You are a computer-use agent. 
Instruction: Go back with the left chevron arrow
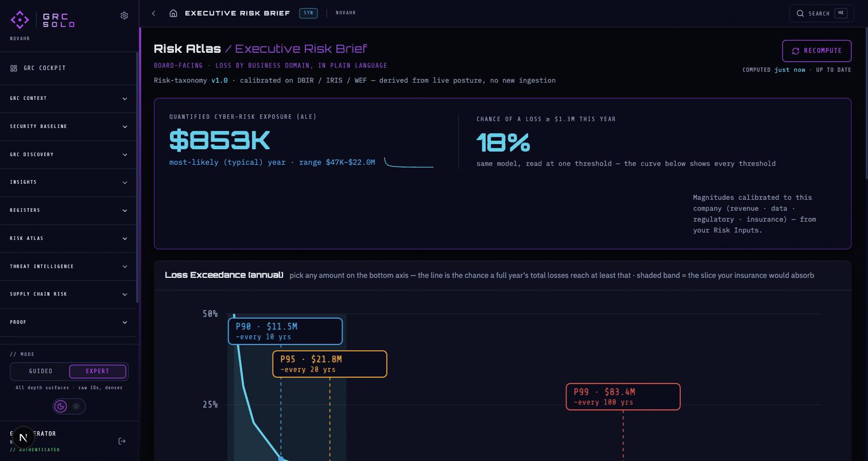point(154,13)
